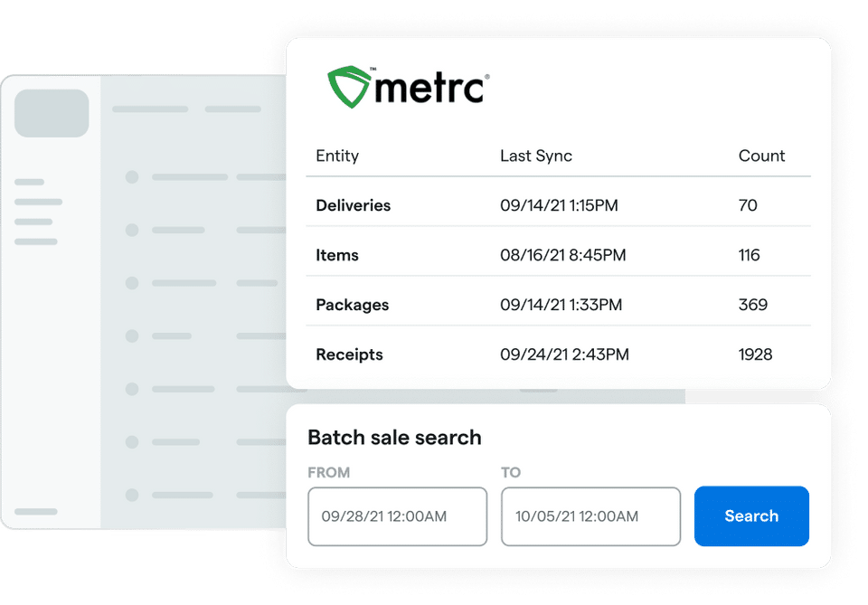Viewport: 868px width, 605px height.
Task: Select the Last Sync column header
Action: click(536, 156)
